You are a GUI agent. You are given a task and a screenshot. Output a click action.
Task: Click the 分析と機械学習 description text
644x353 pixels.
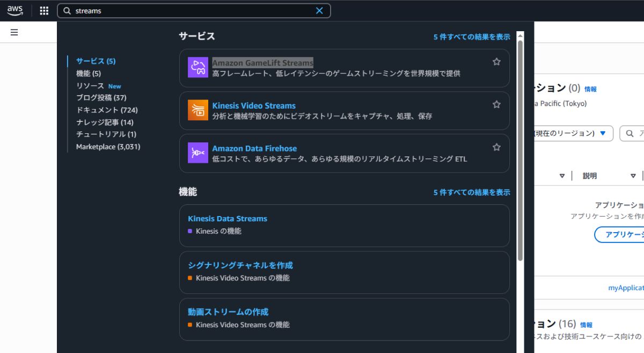(322, 116)
